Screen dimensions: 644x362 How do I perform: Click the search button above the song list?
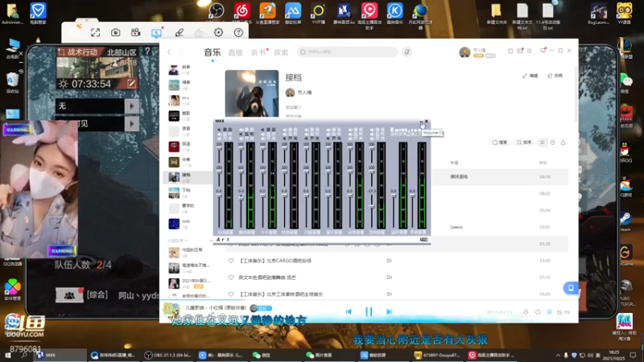tap(500, 142)
